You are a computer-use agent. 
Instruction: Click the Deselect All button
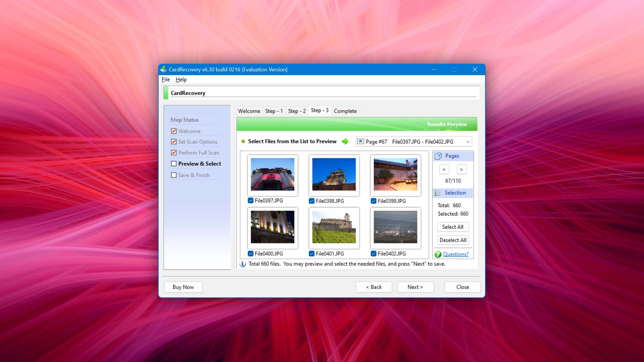[x=453, y=240]
